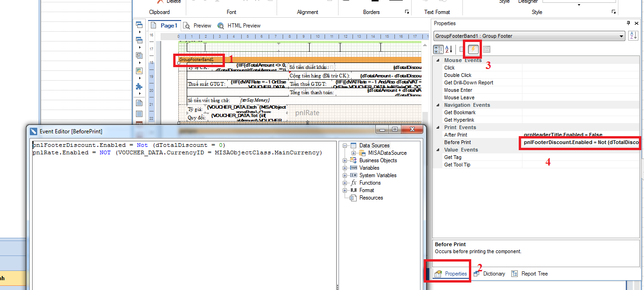Select Business Objects tree item
This screenshot has height=290, width=644.
(x=378, y=160)
